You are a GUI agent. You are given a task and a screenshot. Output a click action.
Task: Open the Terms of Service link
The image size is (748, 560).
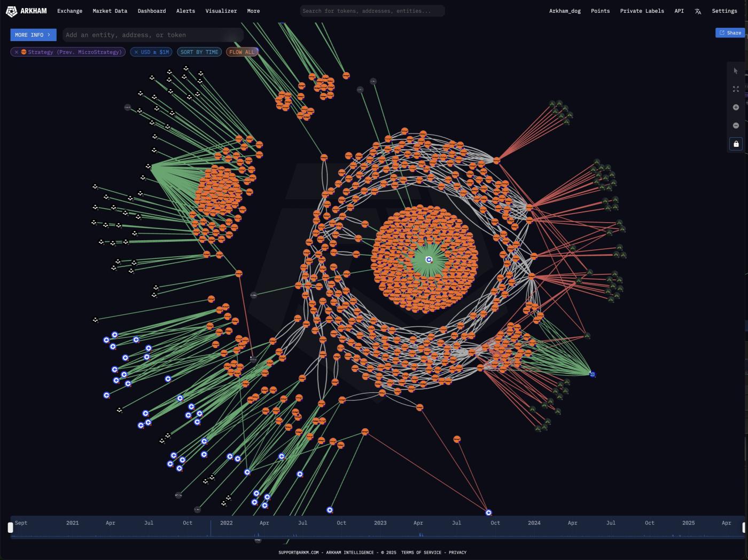pos(421,553)
